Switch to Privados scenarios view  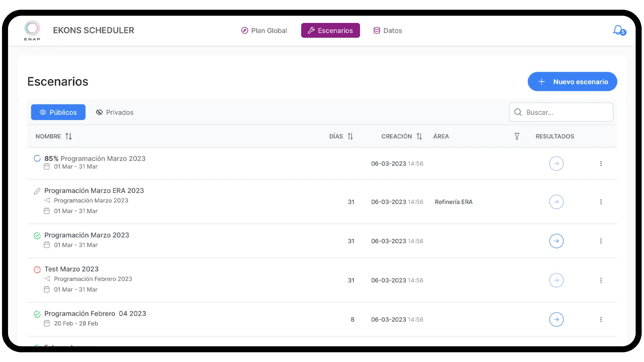[x=114, y=112]
